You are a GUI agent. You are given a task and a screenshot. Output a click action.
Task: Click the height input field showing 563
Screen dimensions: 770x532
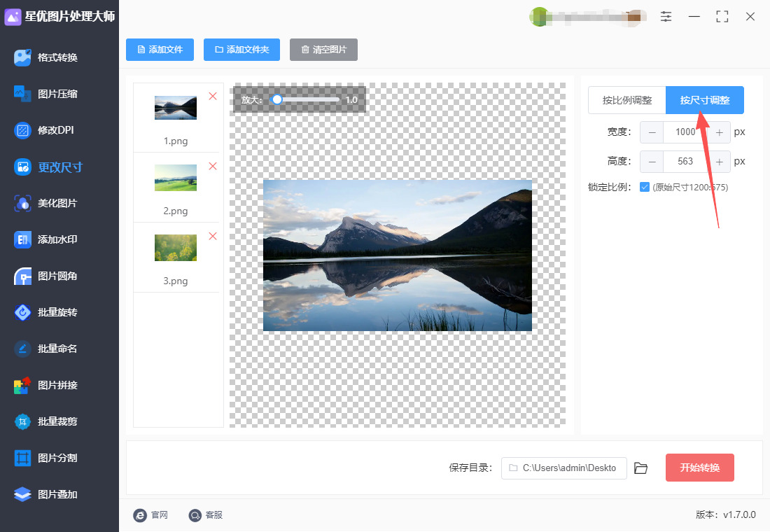pyautogui.click(x=685, y=162)
